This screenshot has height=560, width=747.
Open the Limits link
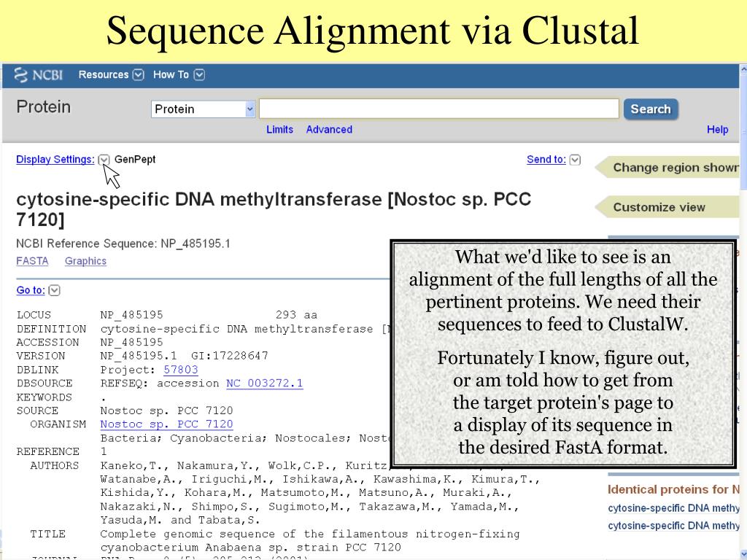[279, 130]
